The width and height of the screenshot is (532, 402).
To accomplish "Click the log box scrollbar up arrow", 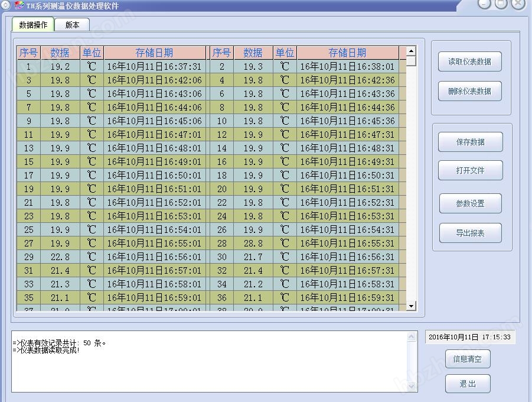I will coord(411,337).
